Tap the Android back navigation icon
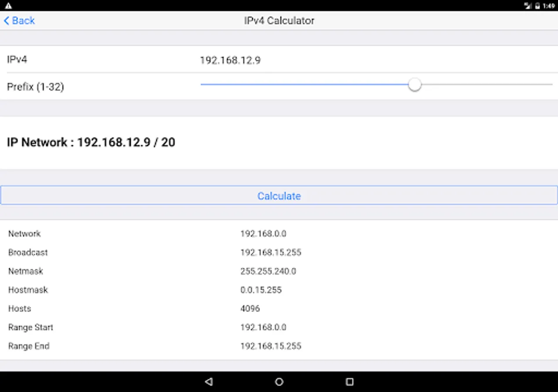The height and width of the screenshot is (392, 558). click(x=208, y=382)
